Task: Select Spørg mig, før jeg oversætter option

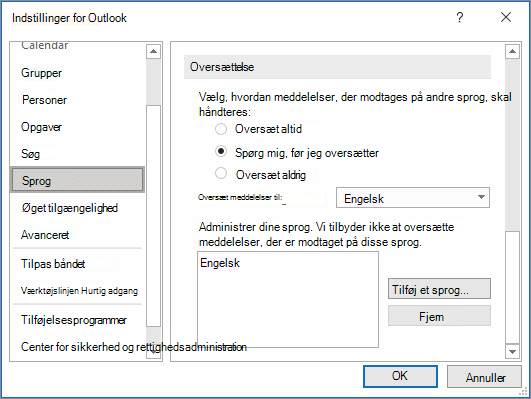Action: point(221,151)
